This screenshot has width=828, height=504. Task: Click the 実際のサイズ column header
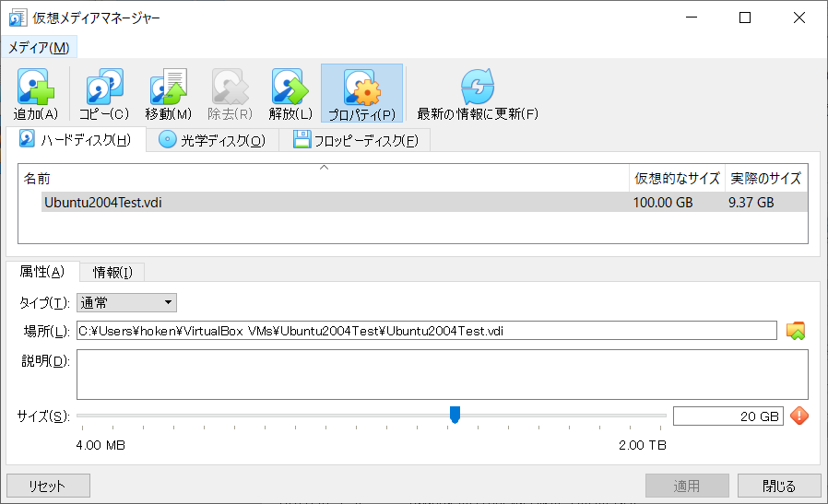(x=766, y=179)
